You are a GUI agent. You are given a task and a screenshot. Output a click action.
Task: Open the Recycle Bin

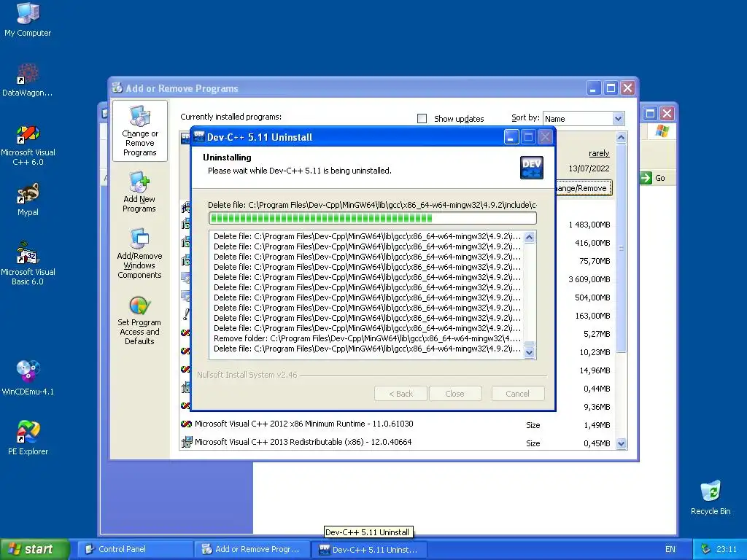[x=711, y=497]
